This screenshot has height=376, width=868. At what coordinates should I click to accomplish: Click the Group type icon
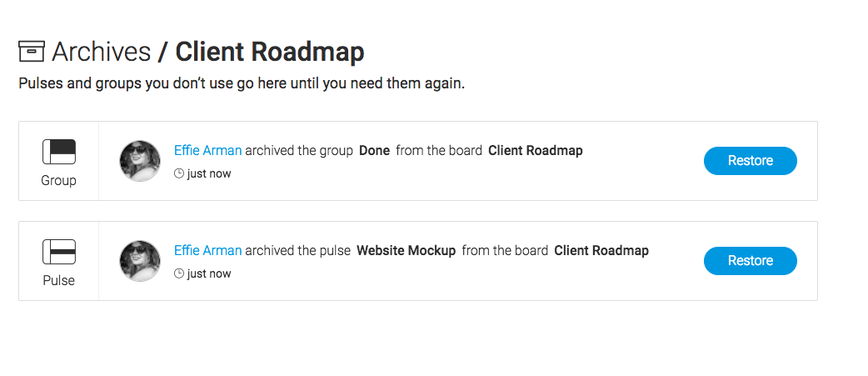click(x=58, y=152)
